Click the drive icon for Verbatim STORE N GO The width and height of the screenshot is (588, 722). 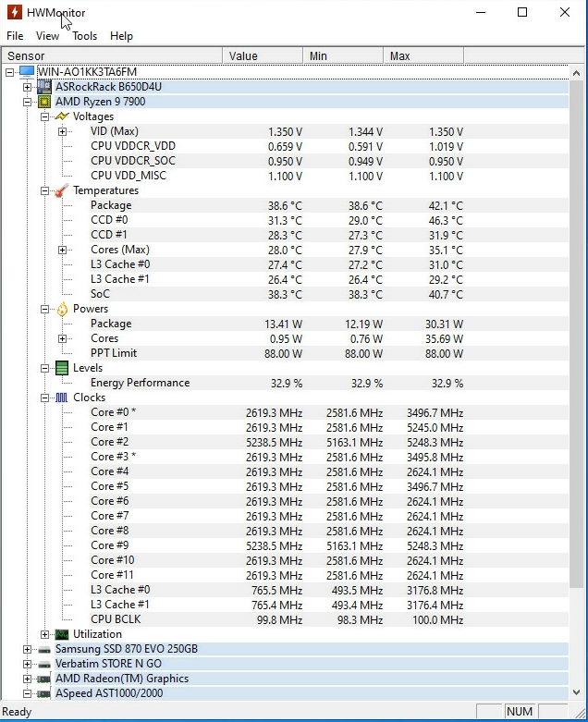click(x=44, y=664)
